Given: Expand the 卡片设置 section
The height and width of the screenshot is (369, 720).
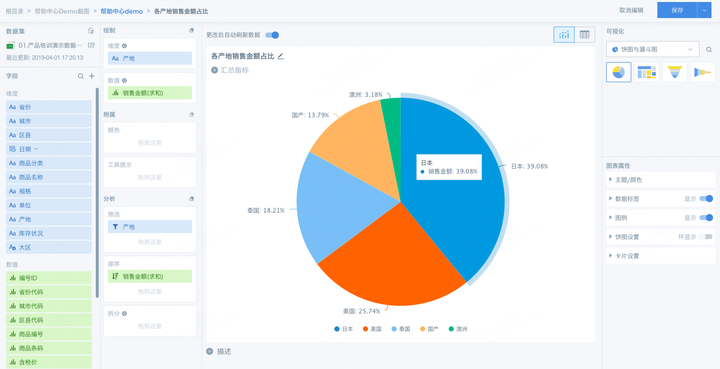Looking at the screenshot, I should 660,256.
